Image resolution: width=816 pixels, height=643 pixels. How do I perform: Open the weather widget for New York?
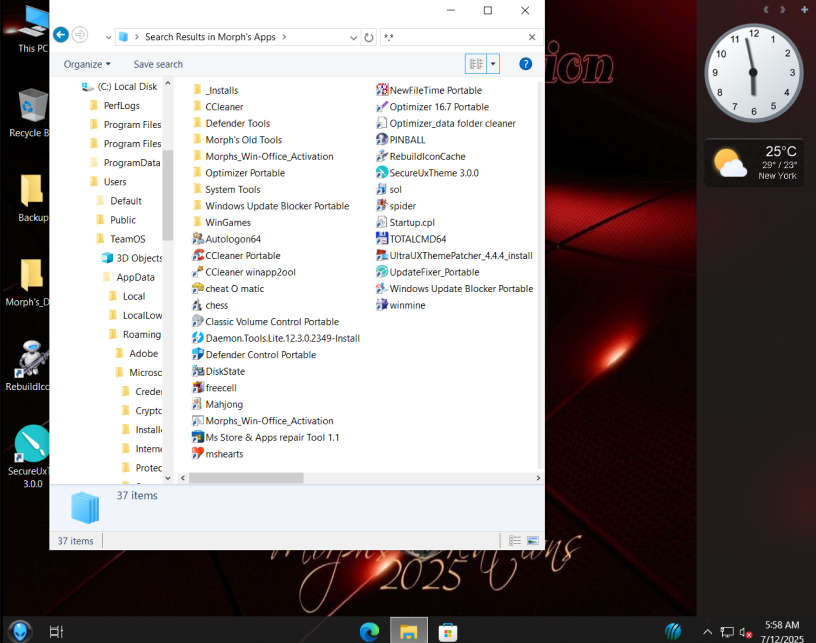pyautogui.click(x=754, y=163)
